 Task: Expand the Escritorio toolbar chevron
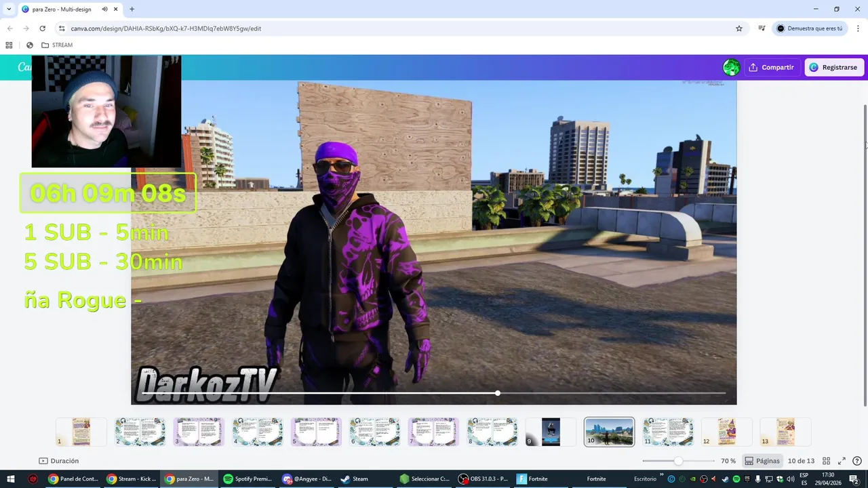pyautogui.click(x=662, y=474)
